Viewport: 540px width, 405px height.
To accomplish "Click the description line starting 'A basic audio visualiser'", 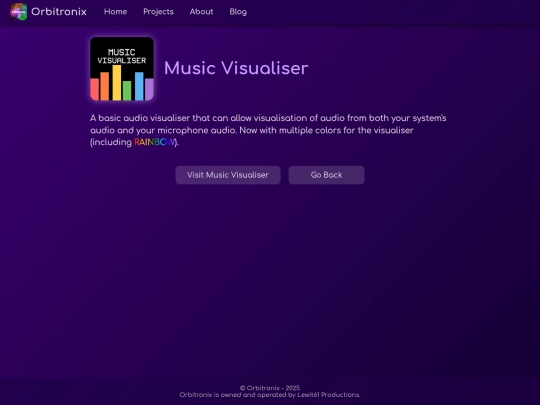I will 268,118.
